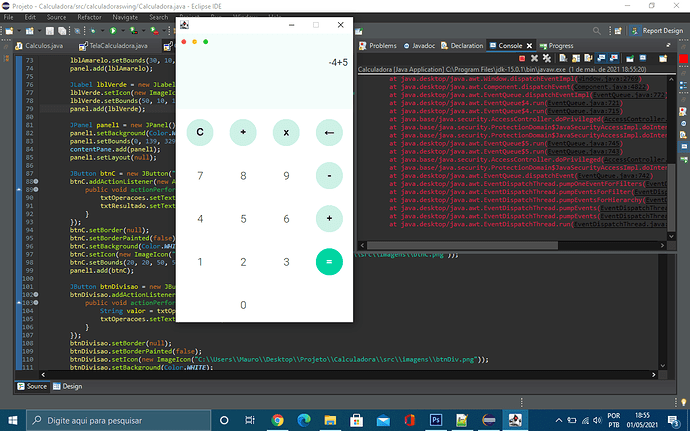690x431 pixels.
Task: Click the Terminate red square in Console toolbar
Action: (x=522, y=58)
